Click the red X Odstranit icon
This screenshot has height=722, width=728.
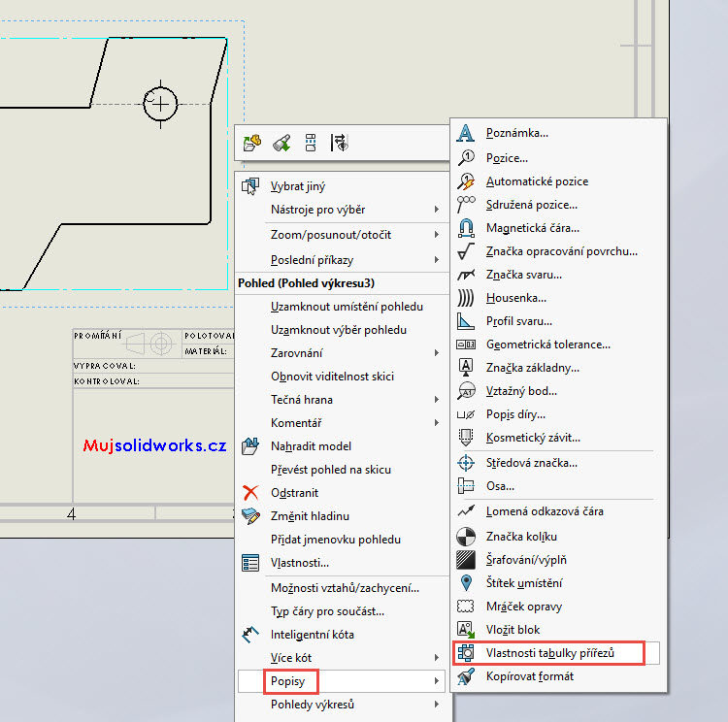coord(250,493)
